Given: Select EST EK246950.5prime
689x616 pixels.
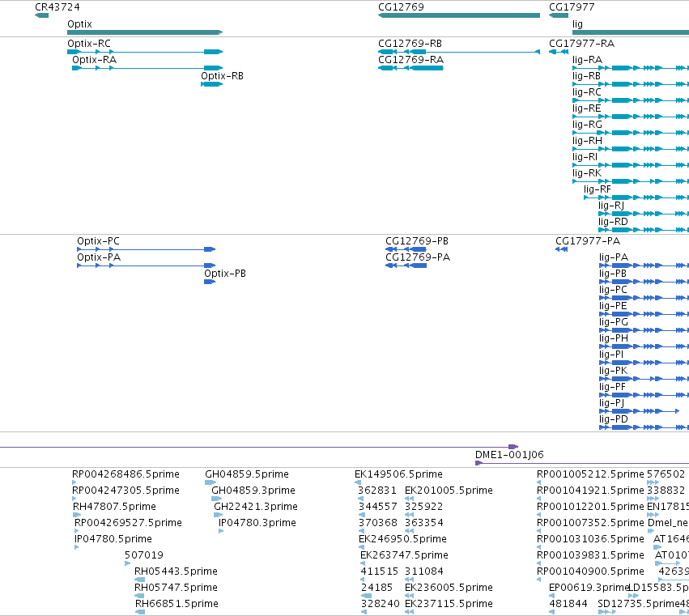Looking at the screenshot, I should [362, 547].
